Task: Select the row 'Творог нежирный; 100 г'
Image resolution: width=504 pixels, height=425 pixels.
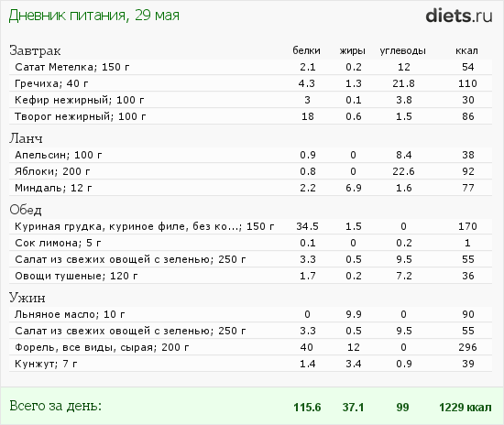Action: pos(250,116)
